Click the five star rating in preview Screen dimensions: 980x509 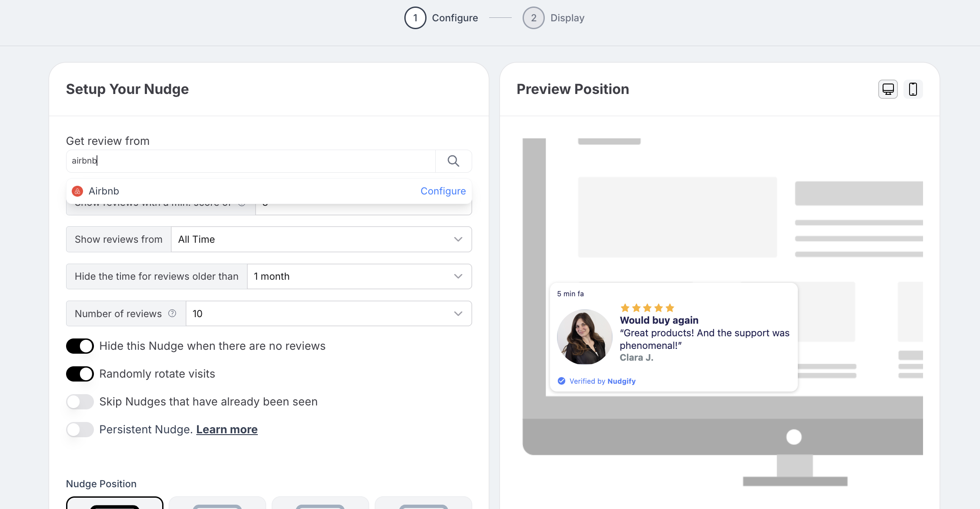click(647, 308)
